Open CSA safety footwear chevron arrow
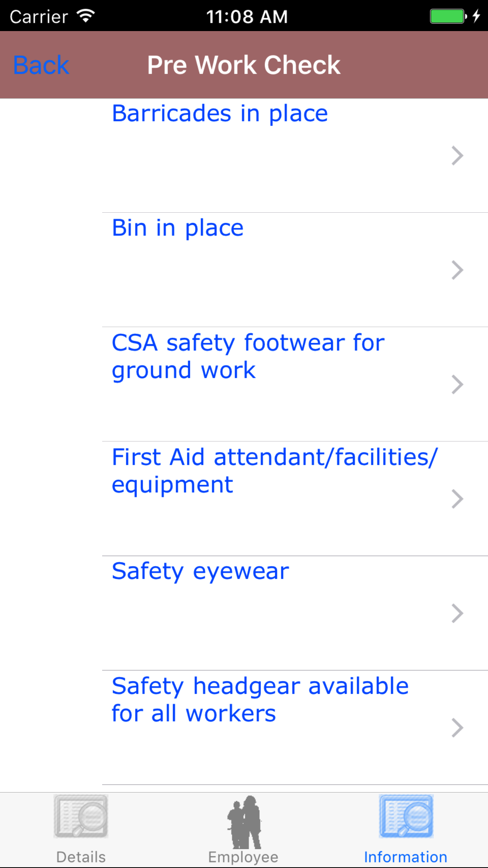The height and width of the screenshot is (868, 488). (x=457, y=384)
